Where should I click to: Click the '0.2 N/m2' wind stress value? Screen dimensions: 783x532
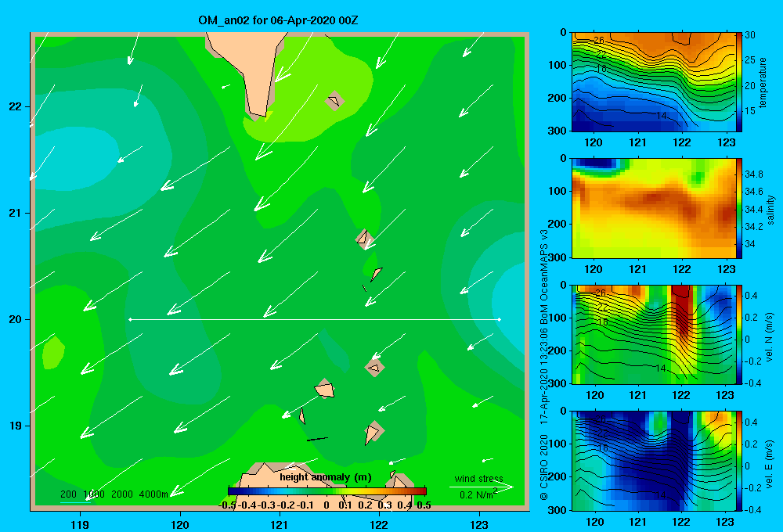coord(478,494)
